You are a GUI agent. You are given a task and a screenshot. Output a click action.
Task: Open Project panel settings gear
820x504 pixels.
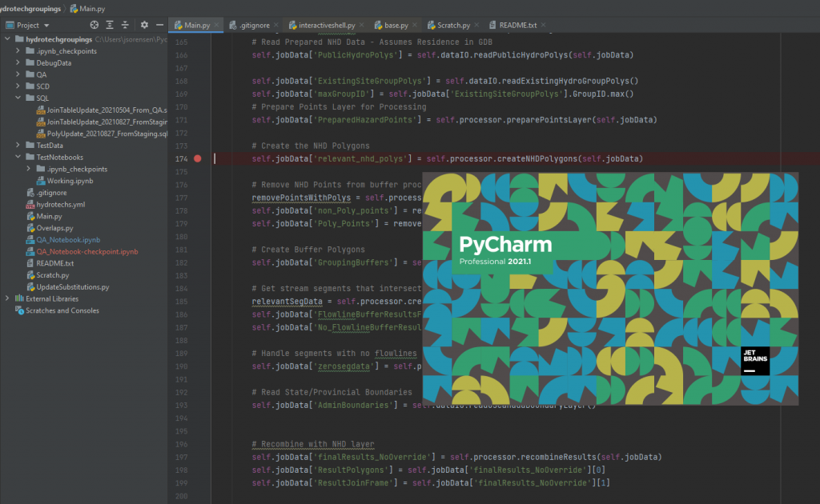145,26
